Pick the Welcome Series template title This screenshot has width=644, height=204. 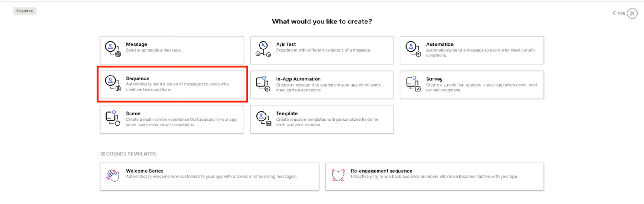144,171
